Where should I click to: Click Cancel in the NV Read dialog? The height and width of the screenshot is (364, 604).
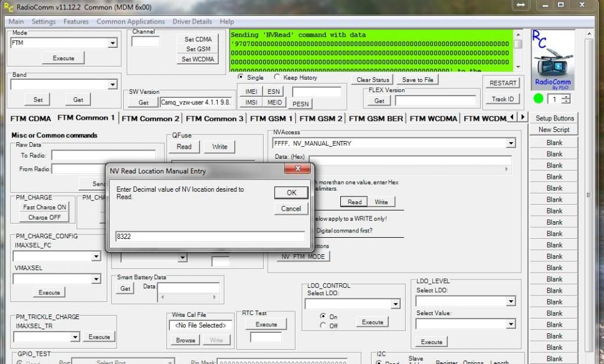(x=291, y=209)
